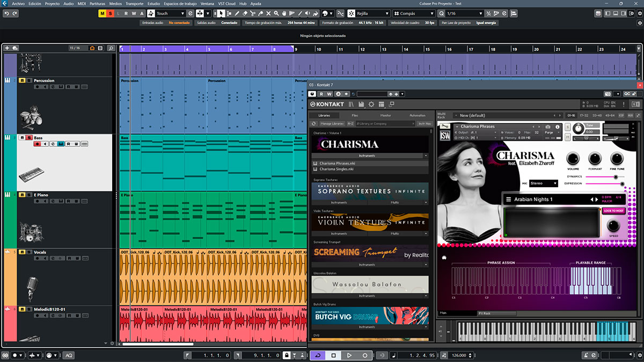Viewport: 644px width, 362px height.
Task: Refresh the Kontakt libraries list
Action: click(314, 124)
